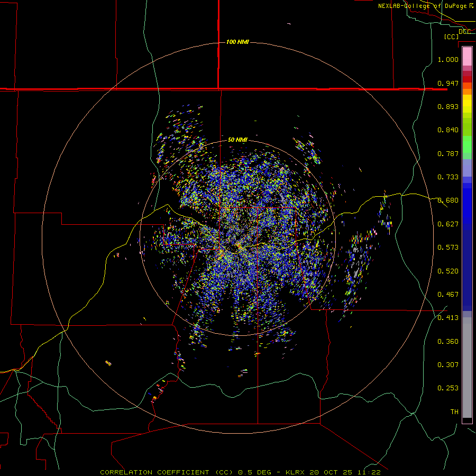Click the 100 NMI range ring label

pyautogui.click(x=237, y=42)
